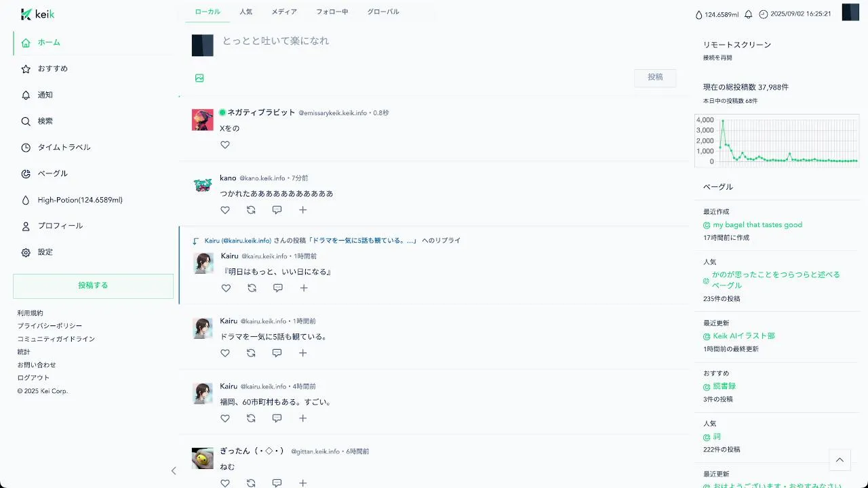Open the plus menu on Kairu's 福岡 post
Viewport: 868px width, 488px height.
(x=302, y=418)
